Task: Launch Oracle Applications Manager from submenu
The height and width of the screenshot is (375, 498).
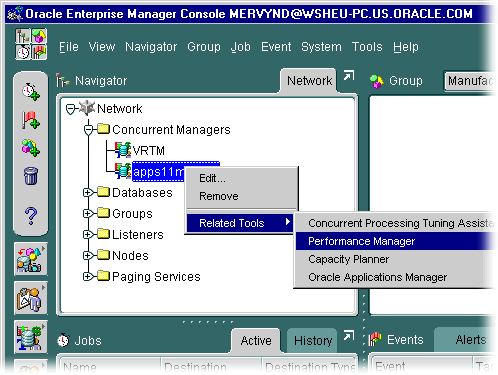Action: (396, 277)
